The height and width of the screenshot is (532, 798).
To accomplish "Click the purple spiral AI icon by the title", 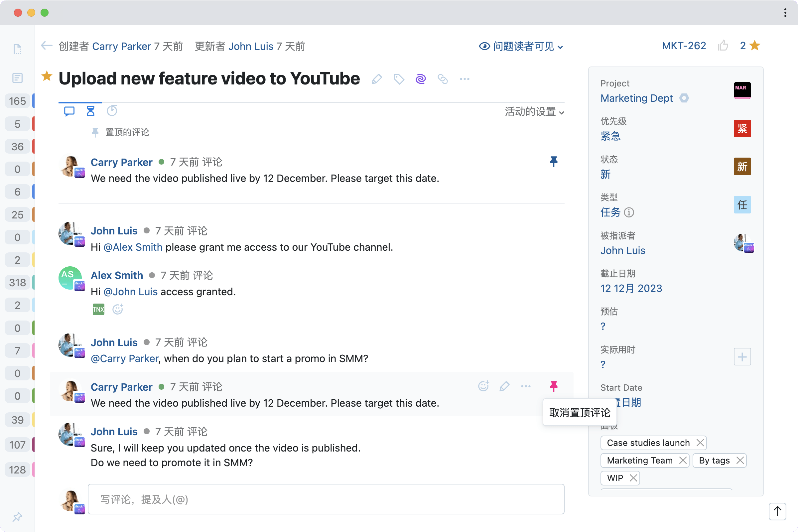I will [x=420, y=78].
